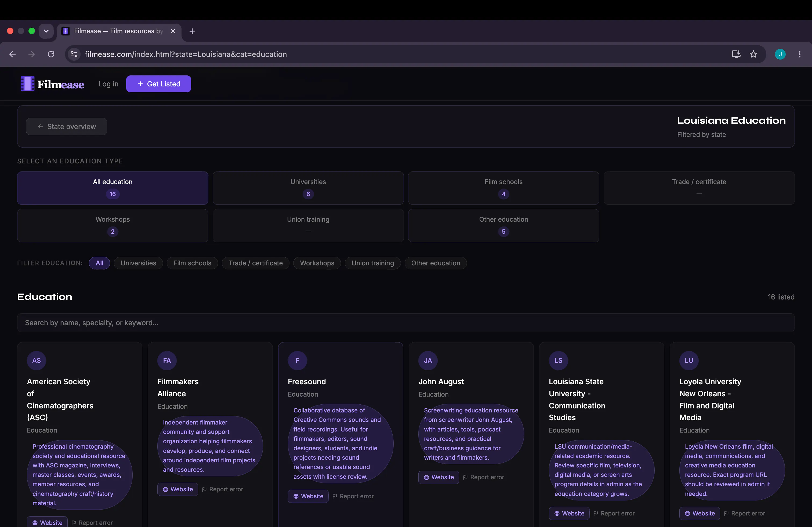The image size is (812, 527).
Task: Select the Trade / certificate type card
Action: click(699, 188)
